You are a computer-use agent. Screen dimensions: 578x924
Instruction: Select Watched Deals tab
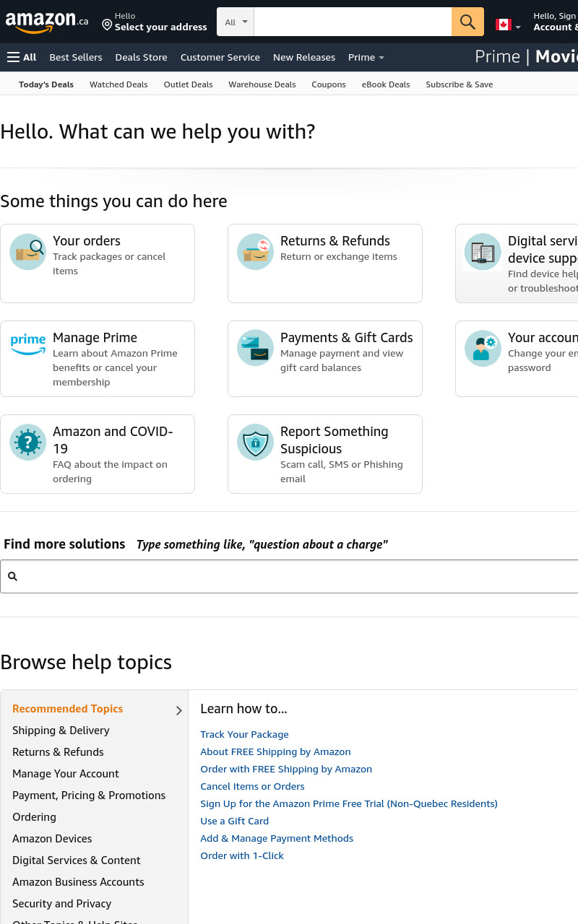118,84
